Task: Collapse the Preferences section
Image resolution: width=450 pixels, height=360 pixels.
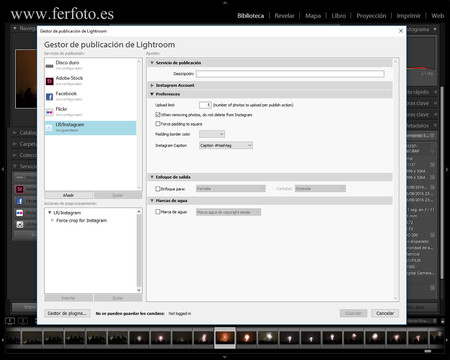Action: point(152,94)
